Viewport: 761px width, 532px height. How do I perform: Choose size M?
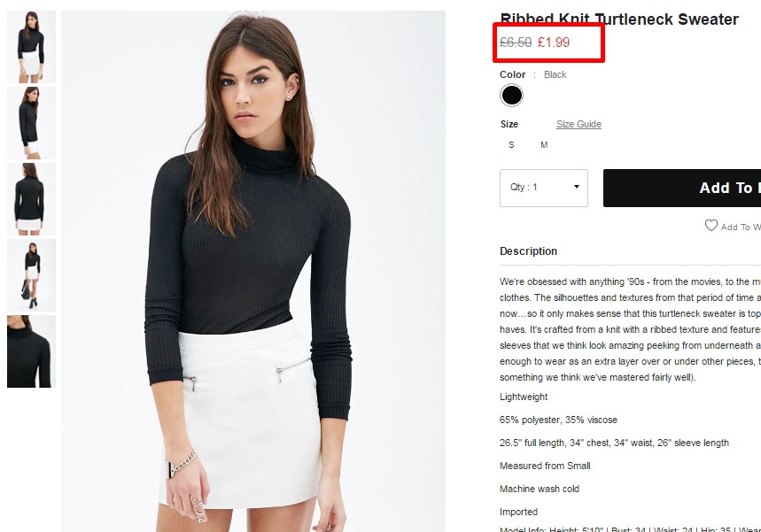point(544,145)
